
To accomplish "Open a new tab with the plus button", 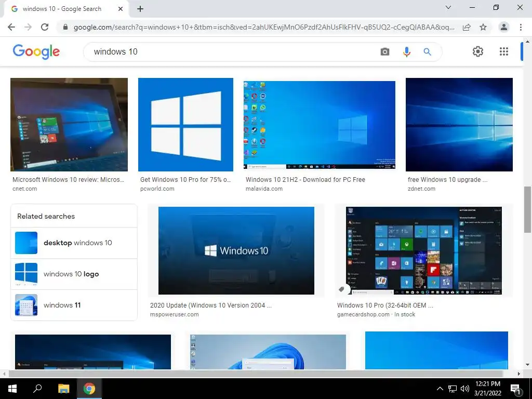I will (x=140, y=9).
